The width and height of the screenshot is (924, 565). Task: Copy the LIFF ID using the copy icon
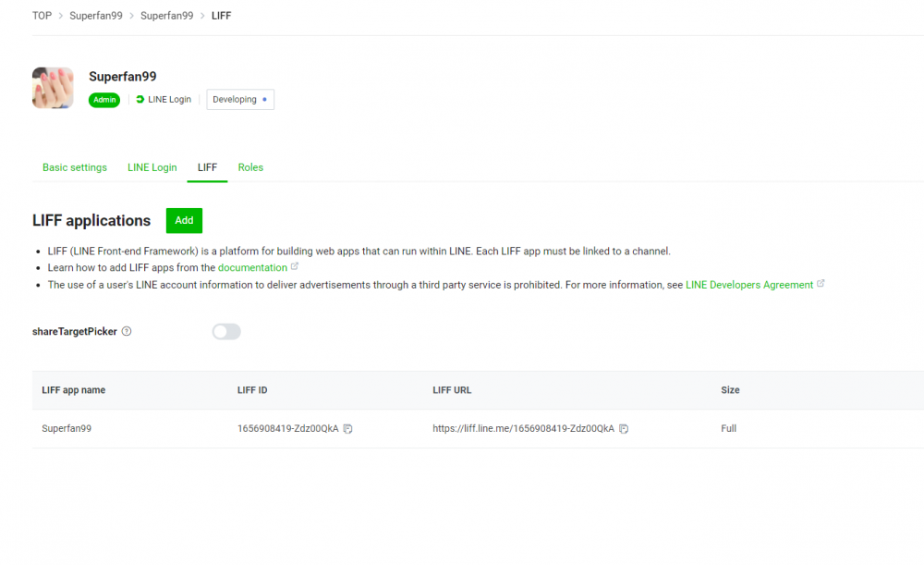pyautogui.click(x=346, y=428)
